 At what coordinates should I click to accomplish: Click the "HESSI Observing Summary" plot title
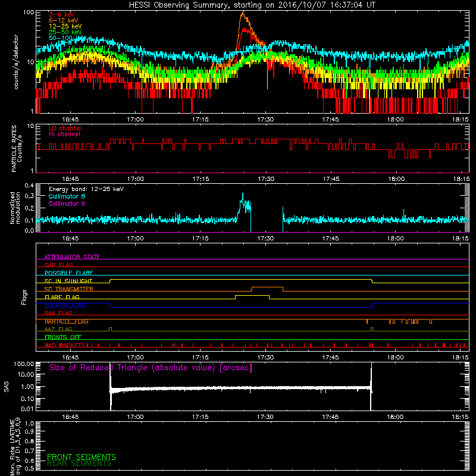pyautogui.click(x=252, y=5)
